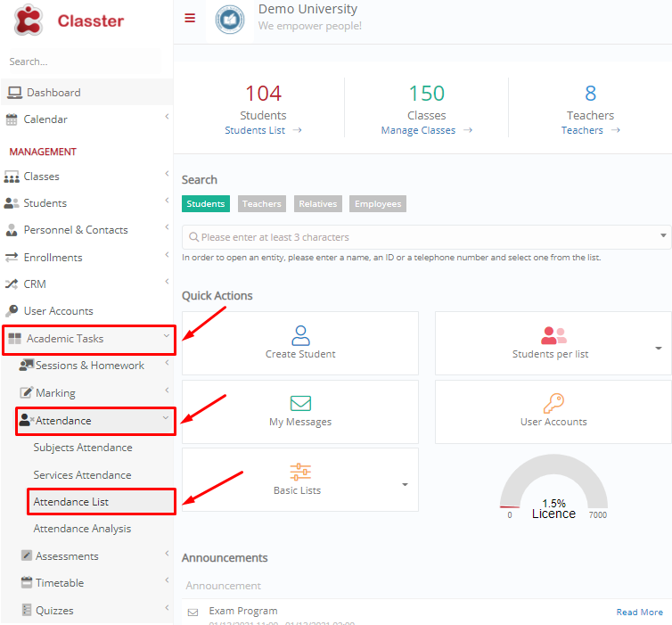Open Attendance Analysis menu item
The height and width of the screenshot is (625, 672).
click(82, 529)
